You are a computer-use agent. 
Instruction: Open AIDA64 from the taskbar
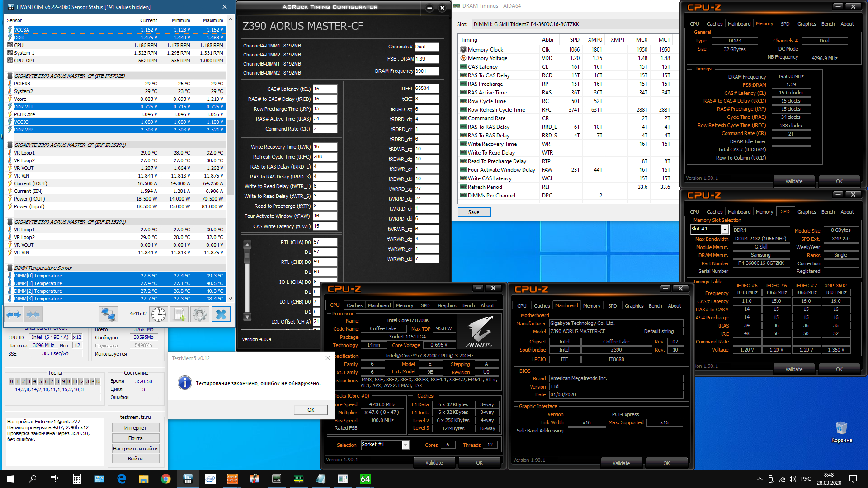tap(365, 479)
